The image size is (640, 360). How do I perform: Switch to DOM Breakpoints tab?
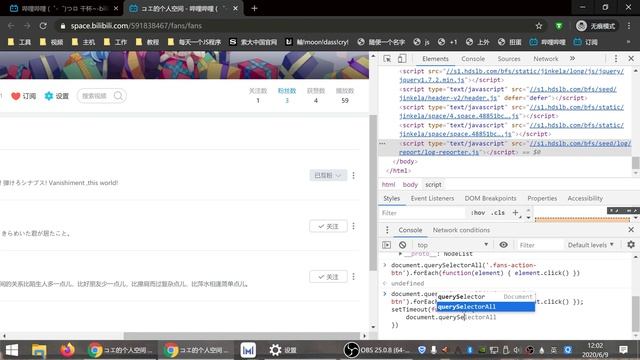click(490, 198)
